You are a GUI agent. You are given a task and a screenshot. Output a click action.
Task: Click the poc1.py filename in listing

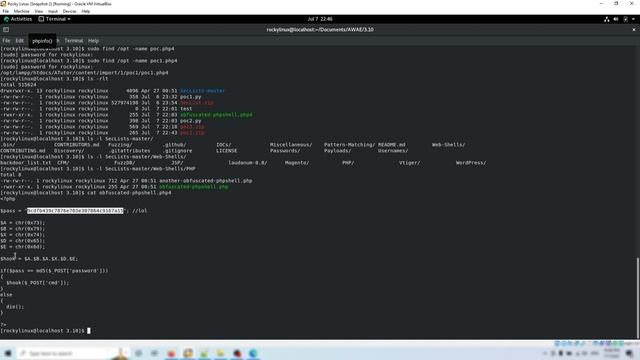point(191,97)
